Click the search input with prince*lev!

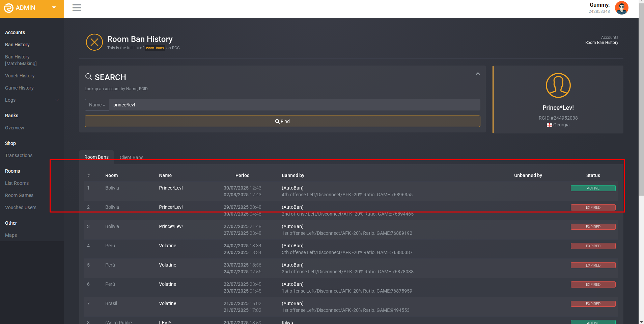coord(295,105)
